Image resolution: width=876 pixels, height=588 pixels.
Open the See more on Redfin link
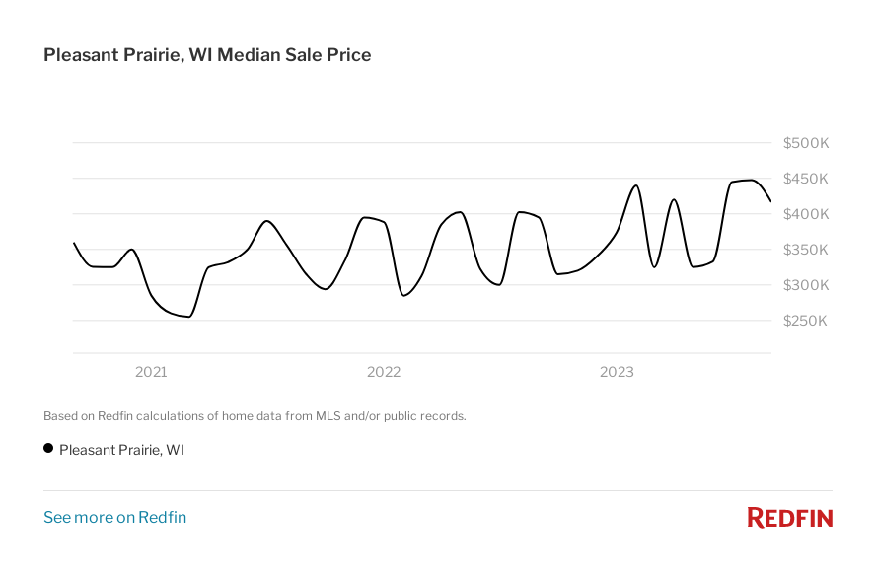coord(114,517)
